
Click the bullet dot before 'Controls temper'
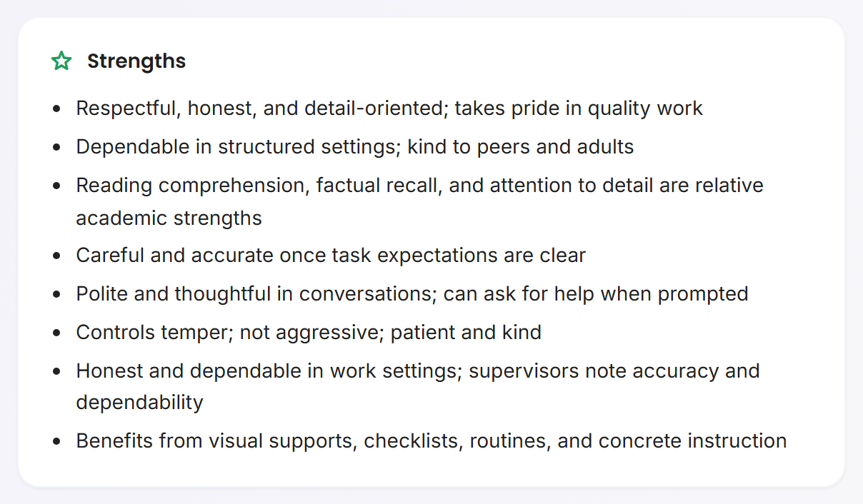57,333
